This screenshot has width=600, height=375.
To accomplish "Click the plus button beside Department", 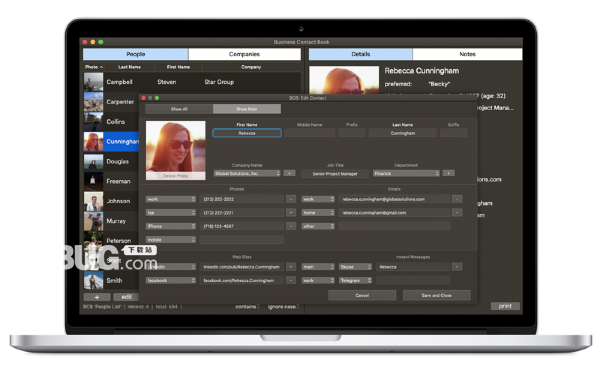I will click(448, 173).
